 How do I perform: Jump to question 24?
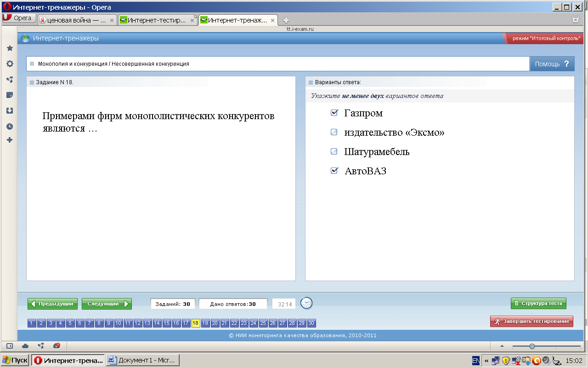tap(254, 323)
